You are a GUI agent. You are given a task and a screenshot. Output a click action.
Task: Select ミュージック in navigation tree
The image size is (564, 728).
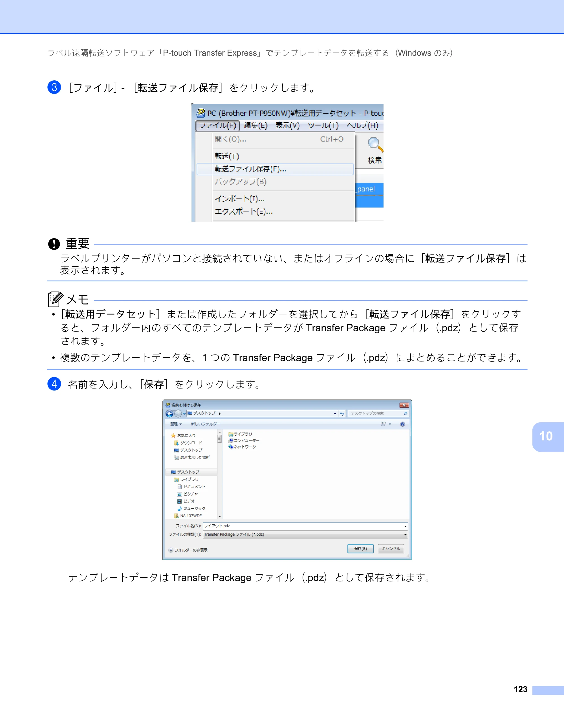click(x=191, y=509)
